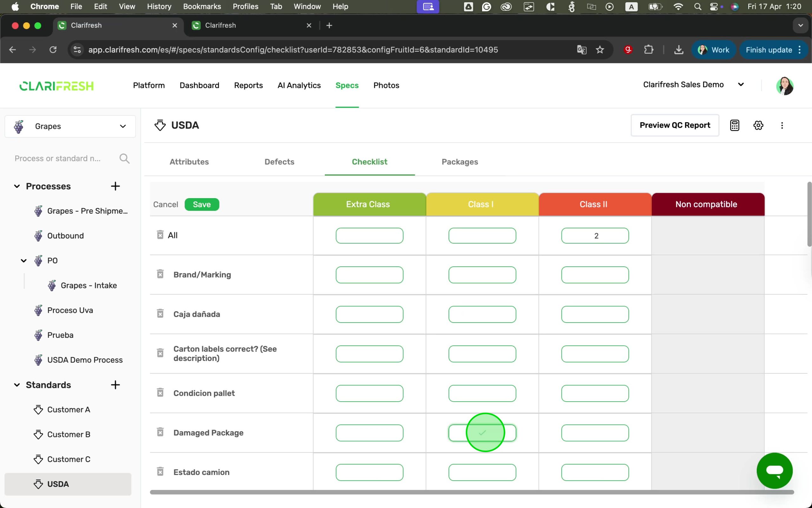Click Preview QC Report

pos(675,125)
